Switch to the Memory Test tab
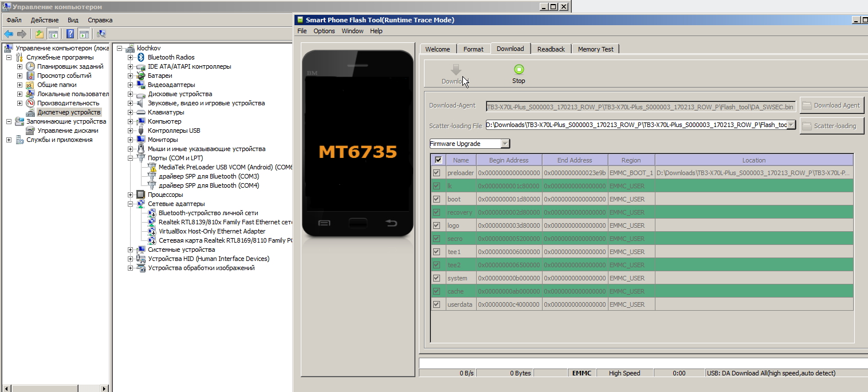The width and height of the screenshot is (868, 392). pos(595,49)
